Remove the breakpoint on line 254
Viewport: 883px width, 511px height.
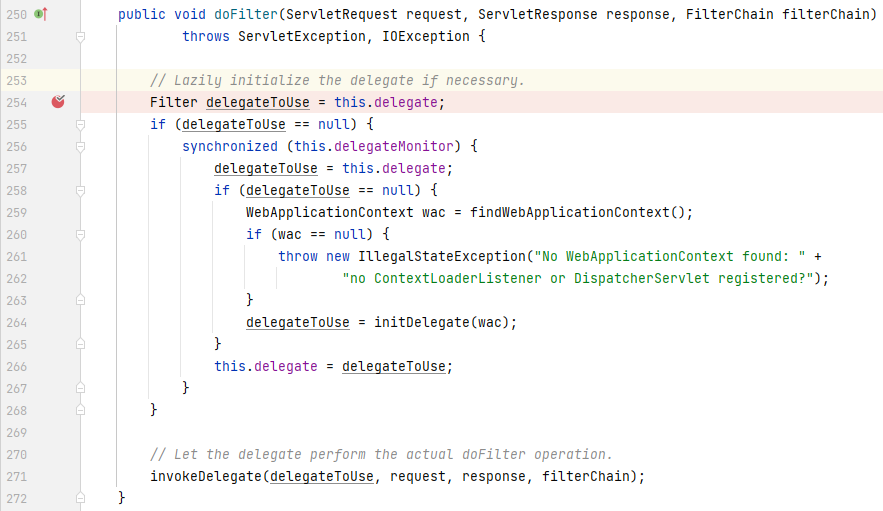point(58,102)
